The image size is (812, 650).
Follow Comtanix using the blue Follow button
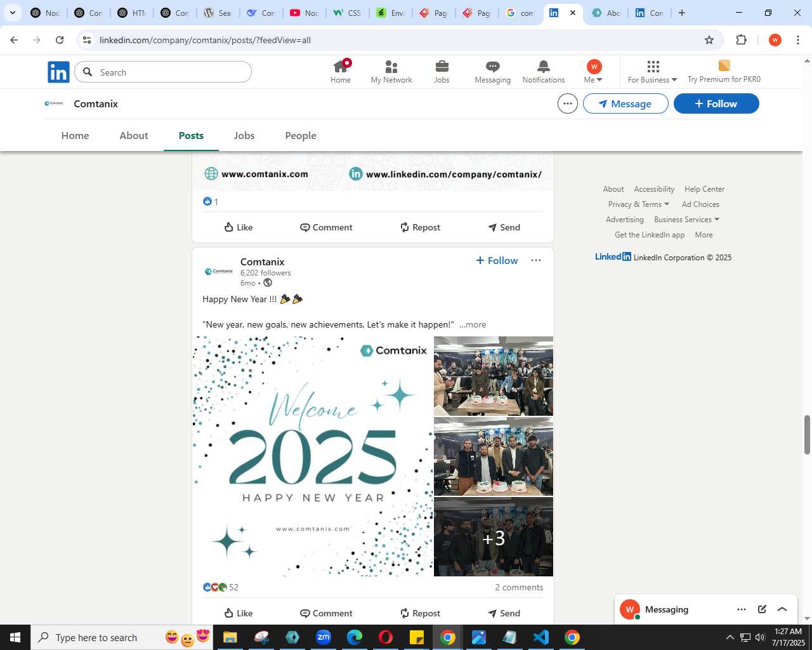tap(716, 103)
